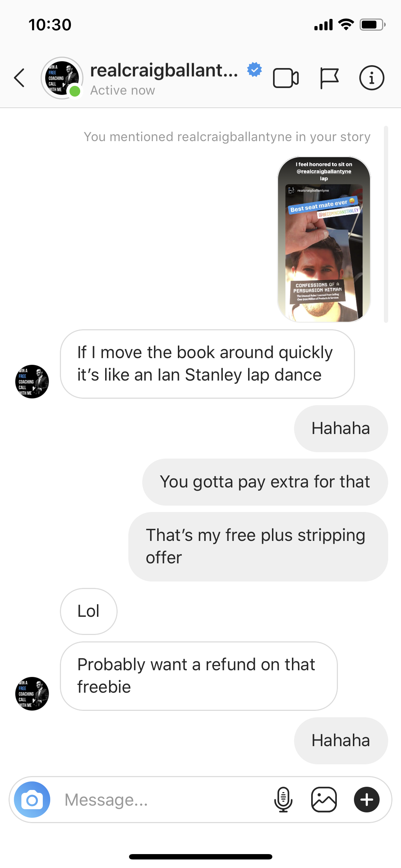
Task: Open the blue camera button in message bar
Action: [x=32, y=800]
